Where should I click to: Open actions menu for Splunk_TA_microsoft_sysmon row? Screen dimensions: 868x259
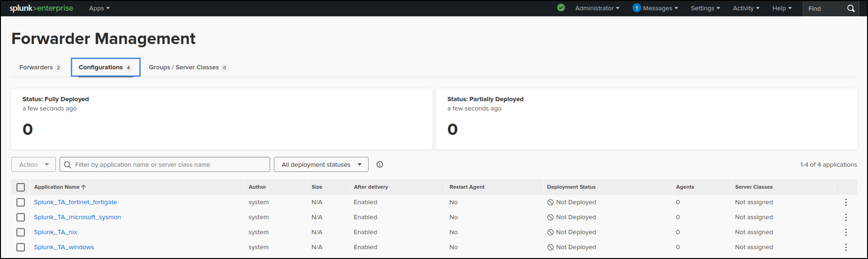845,217
